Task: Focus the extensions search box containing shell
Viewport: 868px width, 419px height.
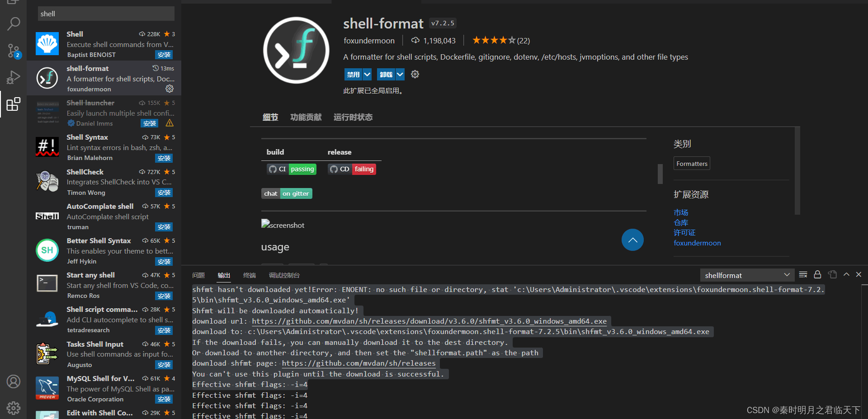Action: coord(106,14)
